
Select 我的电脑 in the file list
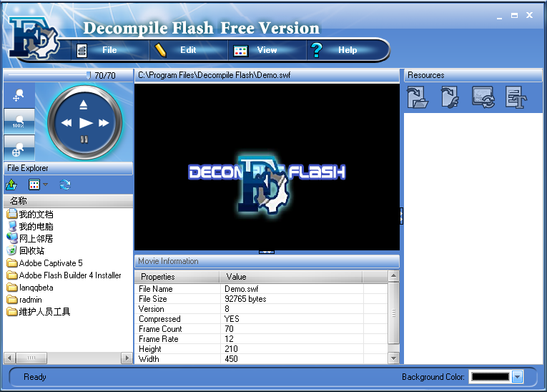click(30, 227)
